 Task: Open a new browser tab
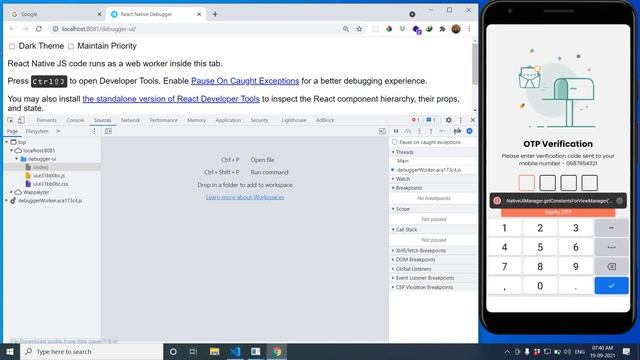pyautogui.click(x=215, y=14)
